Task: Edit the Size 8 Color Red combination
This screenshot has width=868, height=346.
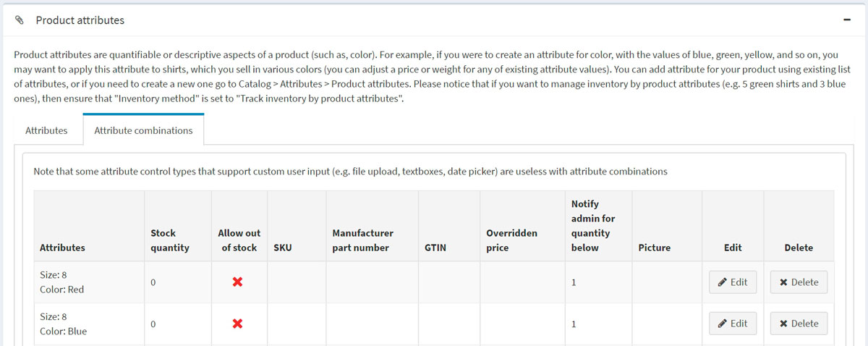Action: [733, 282]
